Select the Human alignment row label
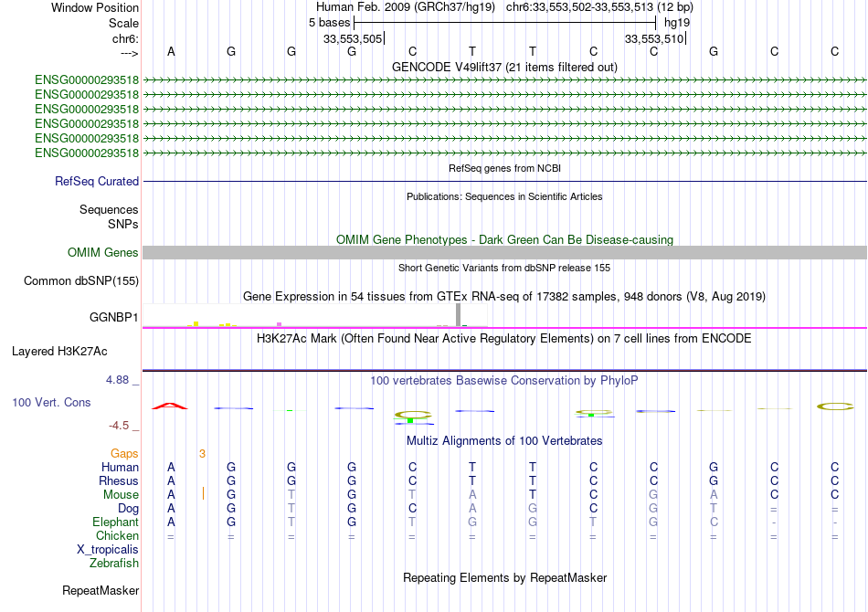Viewport: 868px width, 612px height. click(x=120, y=467)
